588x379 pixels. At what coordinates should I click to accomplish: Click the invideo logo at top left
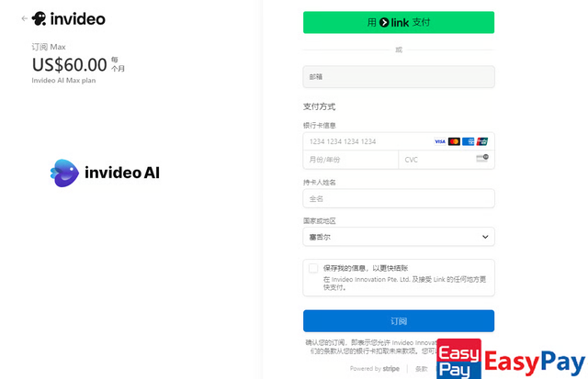pos(69,18)
